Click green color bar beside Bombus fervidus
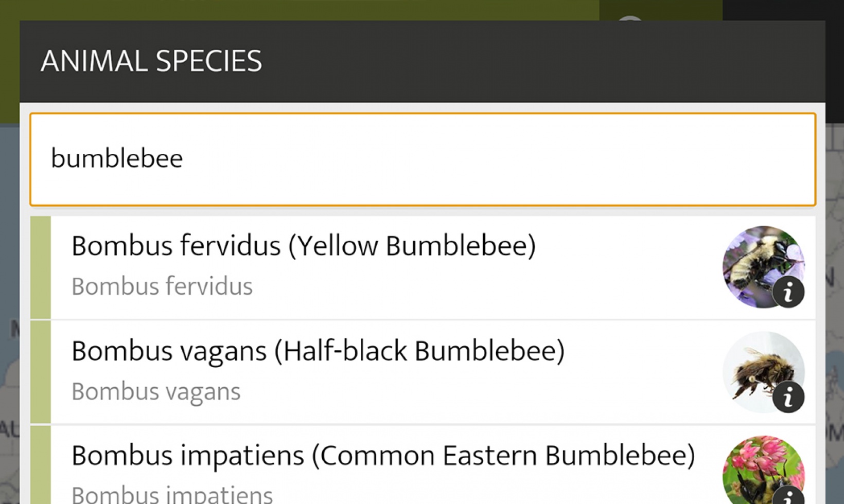The height and width of the screenshot is (504, 844). tap(41, 267)
